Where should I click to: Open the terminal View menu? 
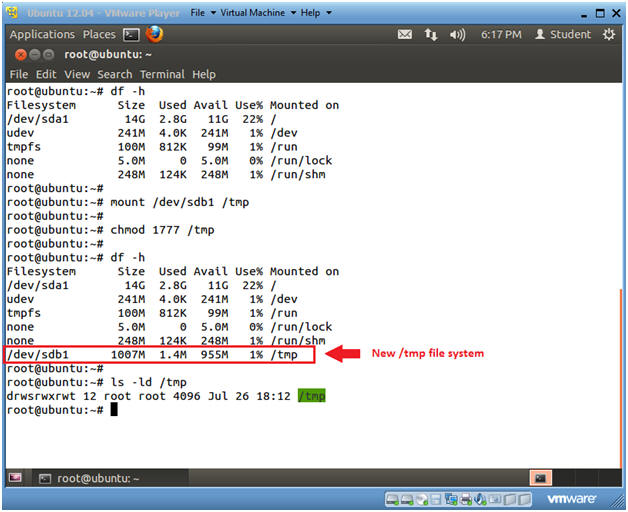tap(77, 75)
